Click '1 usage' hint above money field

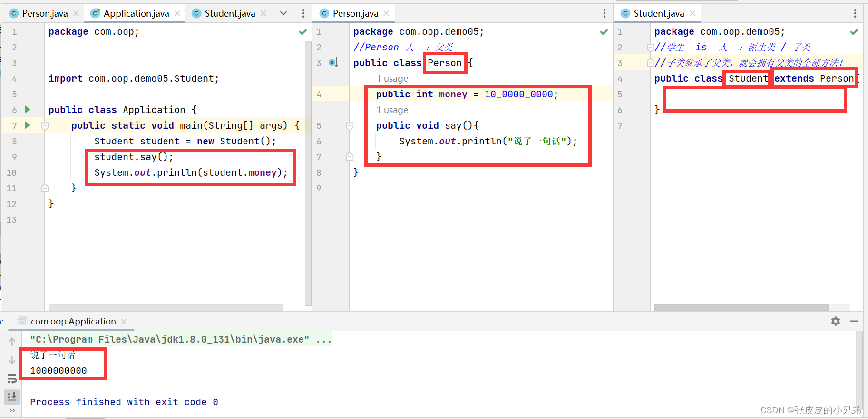tap(392, 78)
